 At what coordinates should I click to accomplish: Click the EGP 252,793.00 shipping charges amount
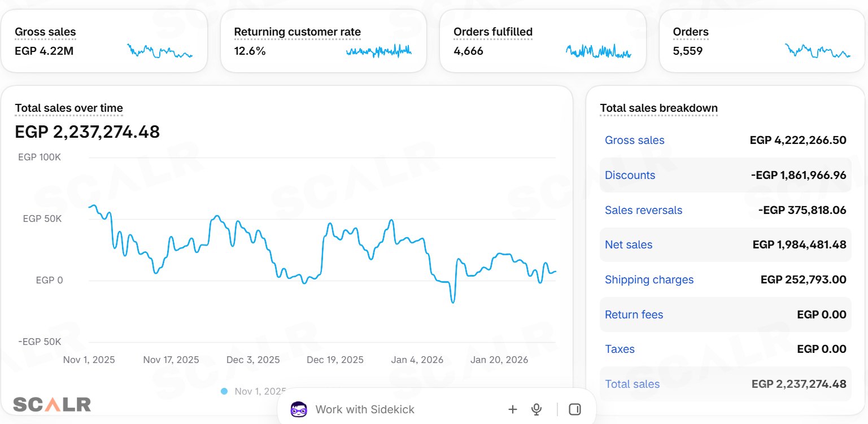(804, 280)
